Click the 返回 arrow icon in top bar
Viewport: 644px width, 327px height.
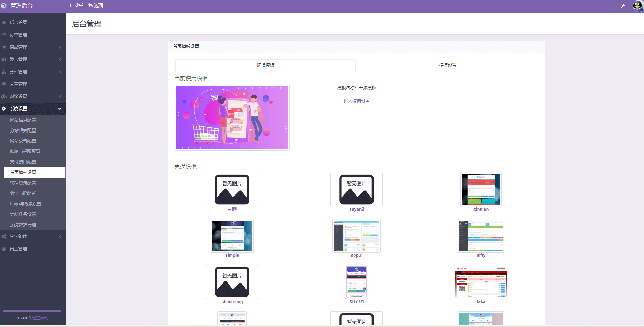90,5
